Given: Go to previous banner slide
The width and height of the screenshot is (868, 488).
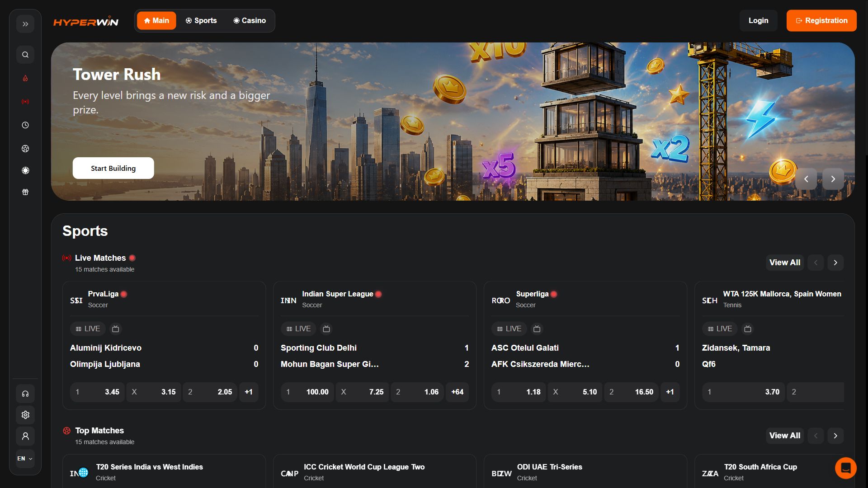Looking at the screenshot, I should [806, 179].
